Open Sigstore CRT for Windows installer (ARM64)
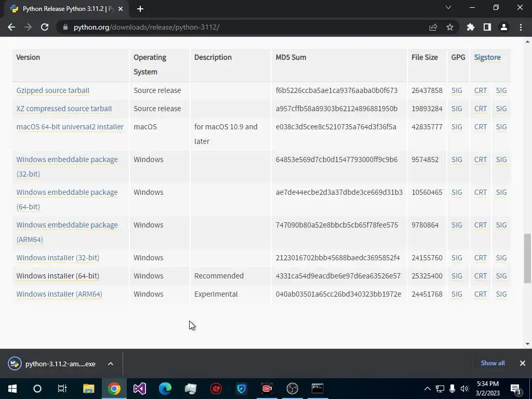This screenshot has height=399, width=532. point(481,294)
